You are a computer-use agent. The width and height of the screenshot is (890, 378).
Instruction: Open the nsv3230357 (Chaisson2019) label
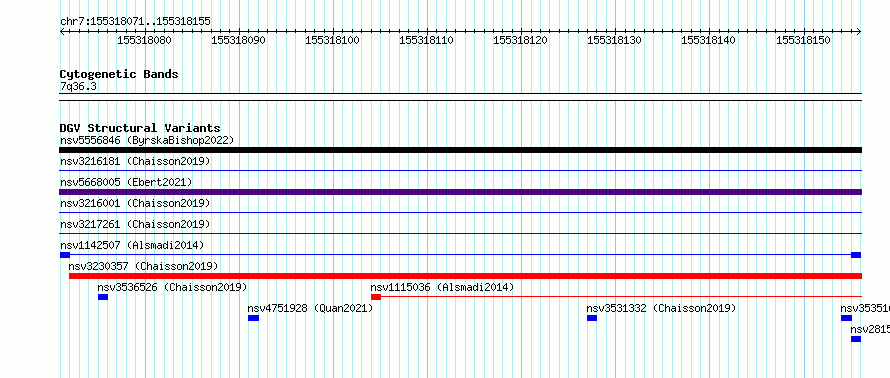click(x=143, y=266)
